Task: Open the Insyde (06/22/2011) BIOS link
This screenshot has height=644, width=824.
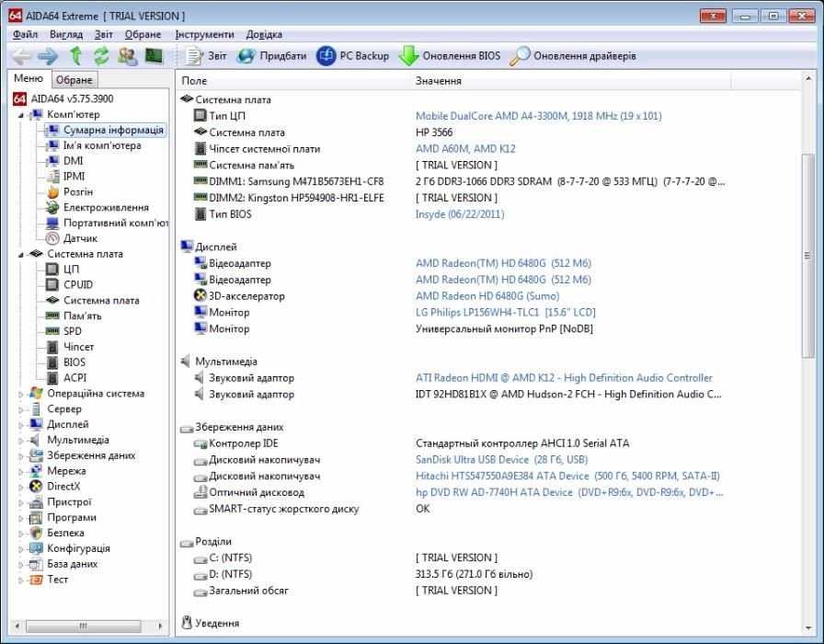Action: point(459,214)
